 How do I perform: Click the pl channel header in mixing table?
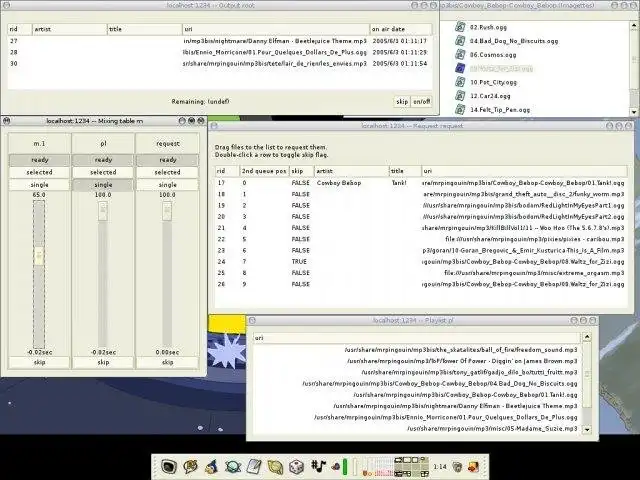[103, 144]
